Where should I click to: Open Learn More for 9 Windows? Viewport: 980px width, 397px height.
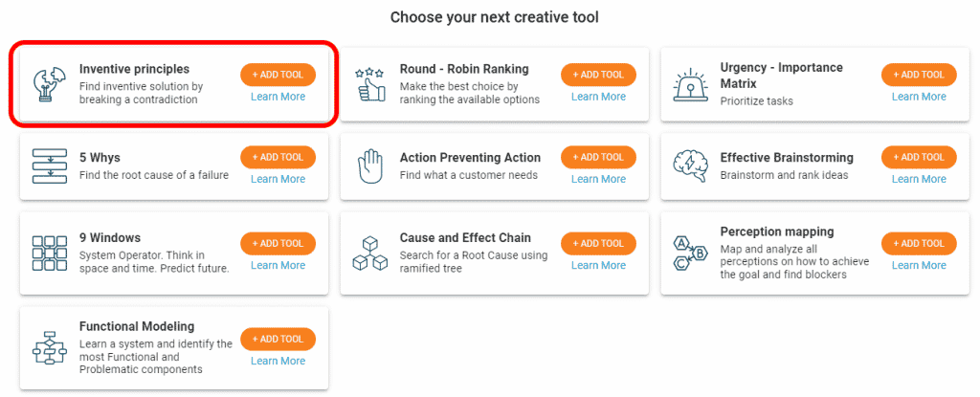[x=278, y=265]
